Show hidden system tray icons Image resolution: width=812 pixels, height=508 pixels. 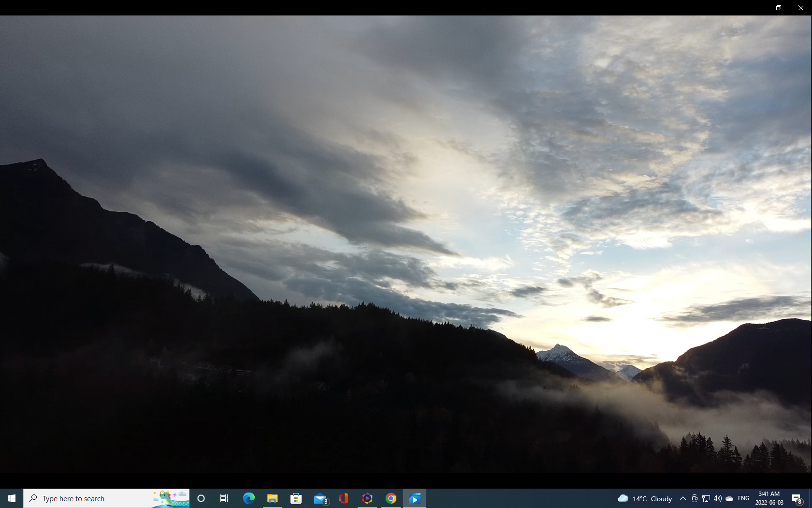pyautogui.click(x=683, y=498)
